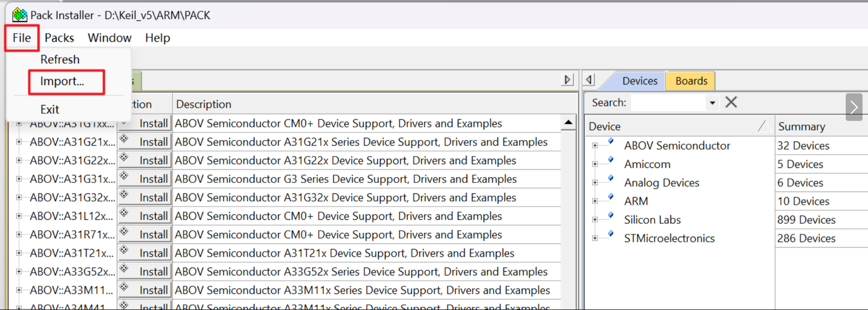Open the File menu

pos(22,38)
